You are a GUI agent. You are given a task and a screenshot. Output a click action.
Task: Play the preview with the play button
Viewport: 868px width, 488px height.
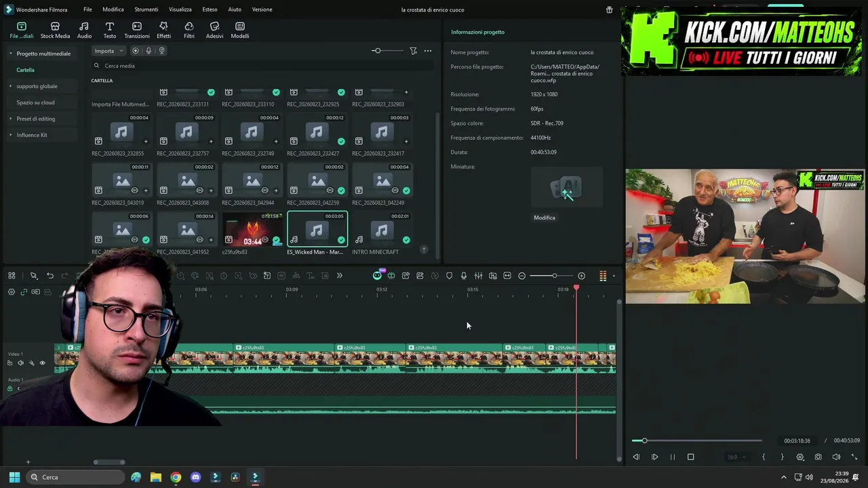point(654,457)
